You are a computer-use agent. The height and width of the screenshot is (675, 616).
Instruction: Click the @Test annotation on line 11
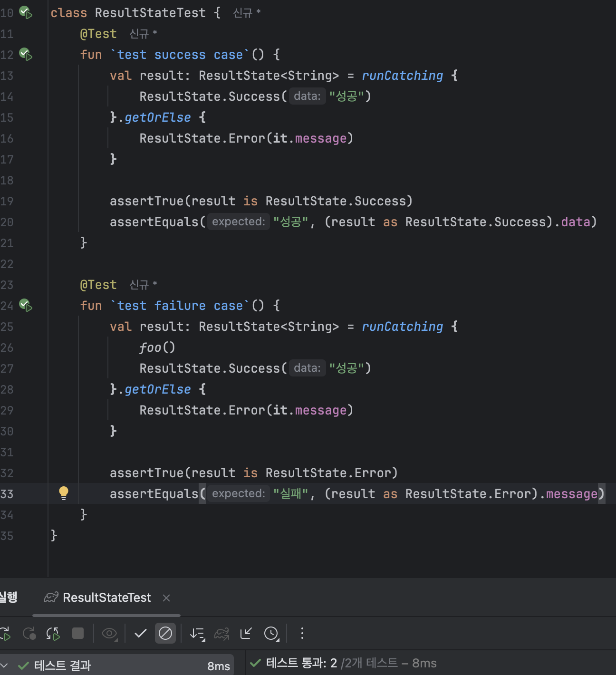98,34
